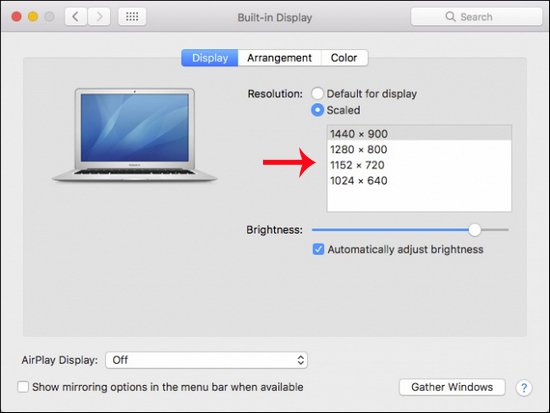Click the MacBook display thumbnail

(x=135, y=135)
